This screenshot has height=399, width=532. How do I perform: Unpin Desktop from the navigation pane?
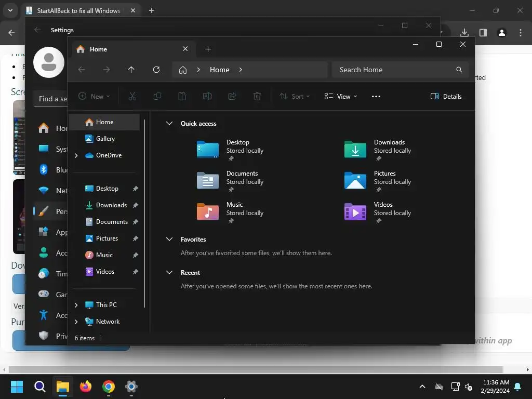point(136,189)
